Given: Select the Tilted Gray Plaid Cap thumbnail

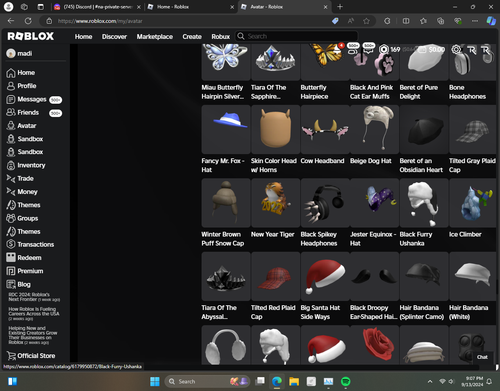Looking at the screenshot, I should (473, 129).
